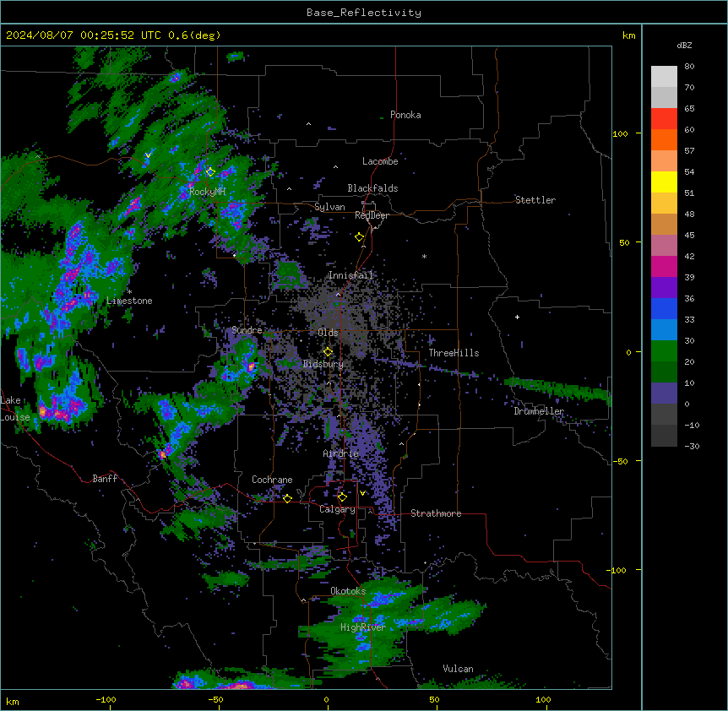The height and width of the screenshot is (711, 728).
Task: Click the RockyMH label
Action: coord(207,192)
